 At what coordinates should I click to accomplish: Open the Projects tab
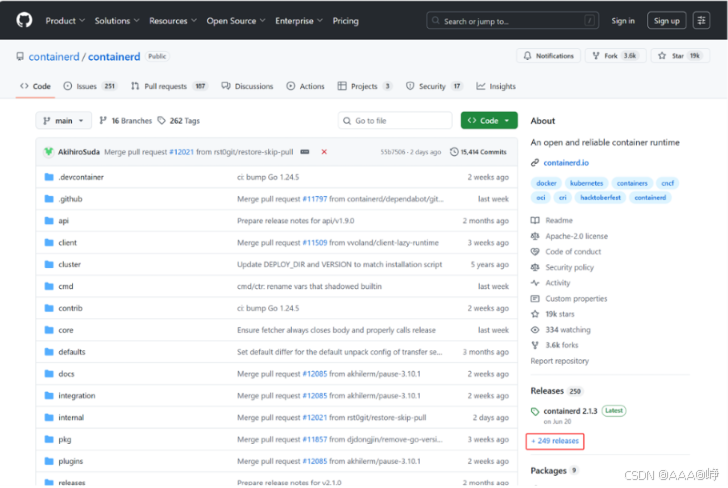[364, 86]
